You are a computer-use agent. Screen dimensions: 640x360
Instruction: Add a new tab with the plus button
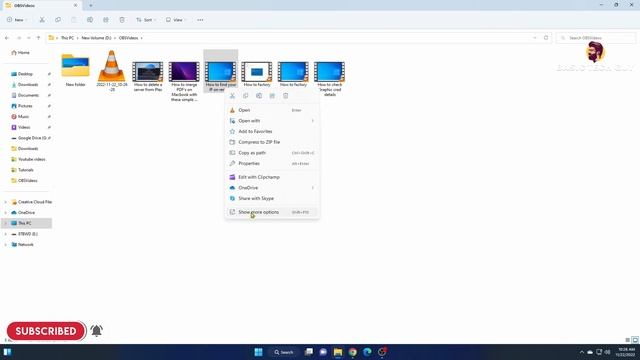[91, 5]
